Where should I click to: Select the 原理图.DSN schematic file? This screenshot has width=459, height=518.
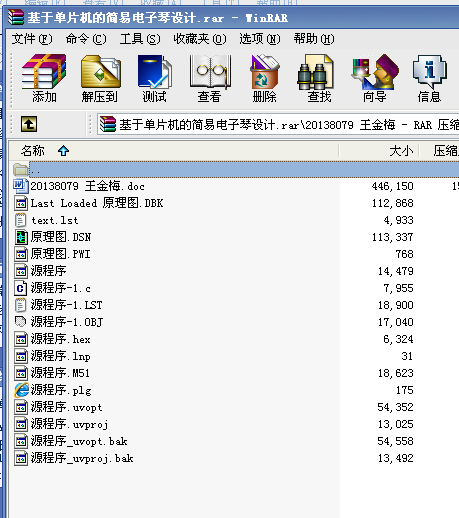point(61,237)
